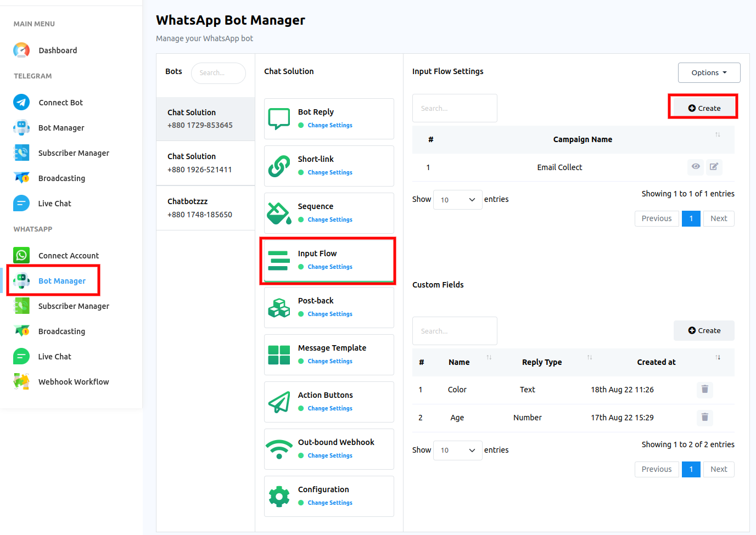Sort Custom Fields by Created at column
The width and height of the screenshot is (756, 535).
(x=718, y=358)
